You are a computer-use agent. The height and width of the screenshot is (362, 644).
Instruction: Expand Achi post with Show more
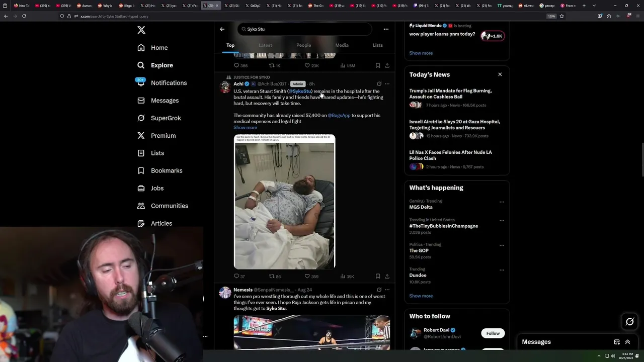coord(245,128)
